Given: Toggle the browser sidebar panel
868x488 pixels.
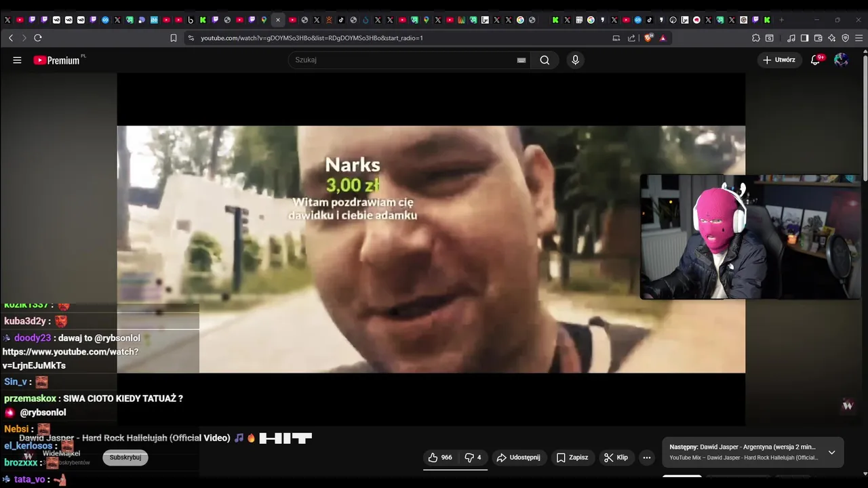Looking at the screenshot, I should point(805,38).
